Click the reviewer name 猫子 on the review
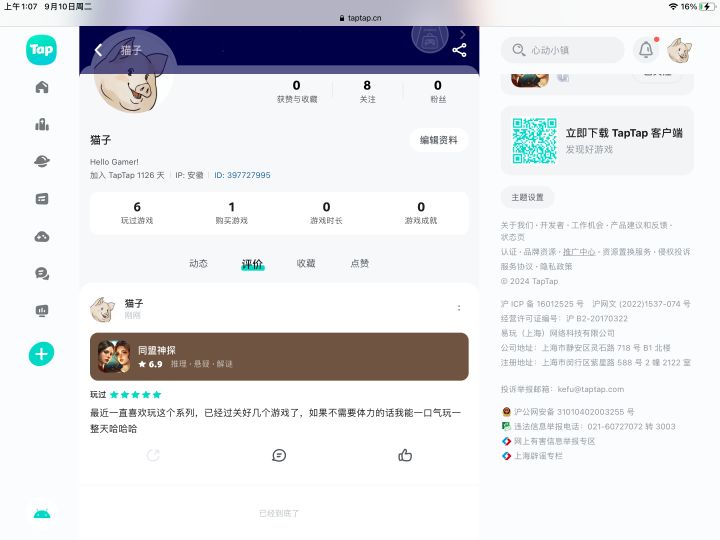 click(x=134, y=304)
